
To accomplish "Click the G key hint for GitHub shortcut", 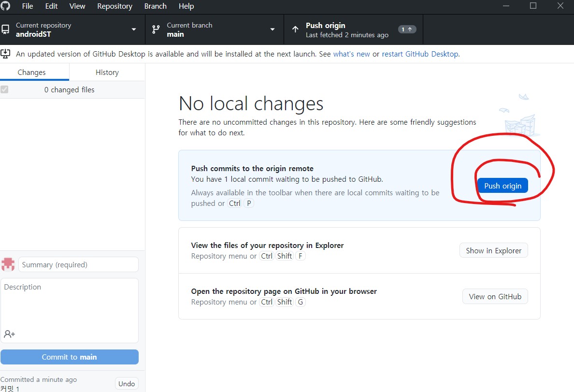I will pos(300,302).
